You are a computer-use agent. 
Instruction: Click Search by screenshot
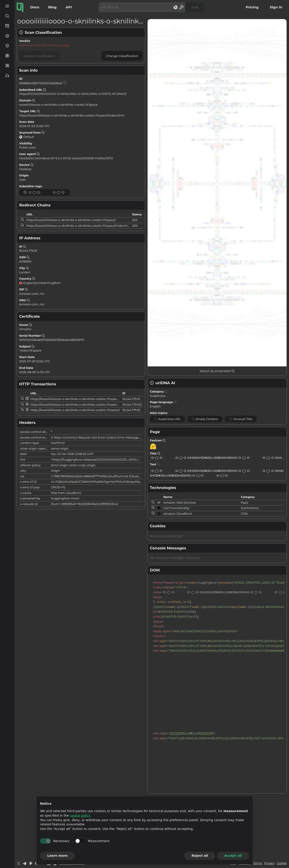tap(217, 371)
